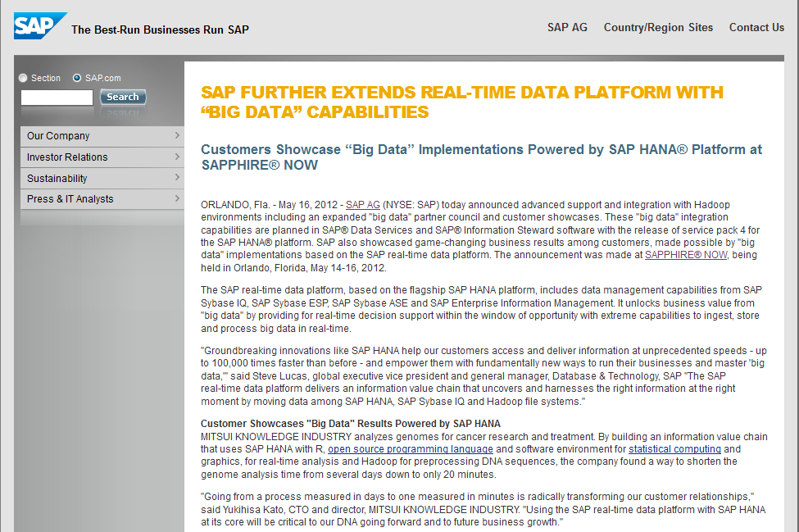The width and height of the screenshot is (799, 532).
Task: Select the SAP.com radio button
Action: pyautogui.click(x=77, y=78)
